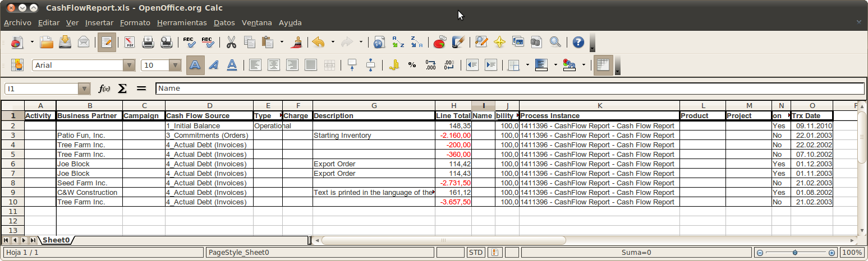Run Spelling check icon

click(189, 42)
